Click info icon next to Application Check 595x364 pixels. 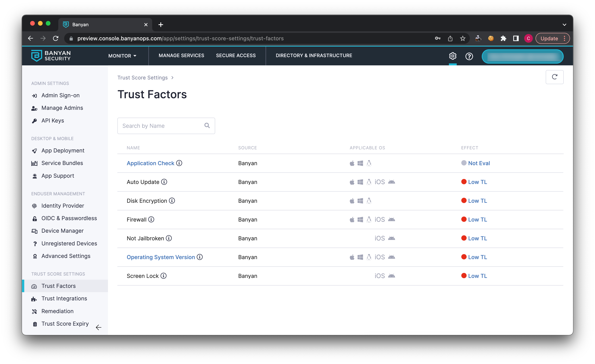pyautogui.click(x=179, y=163)
